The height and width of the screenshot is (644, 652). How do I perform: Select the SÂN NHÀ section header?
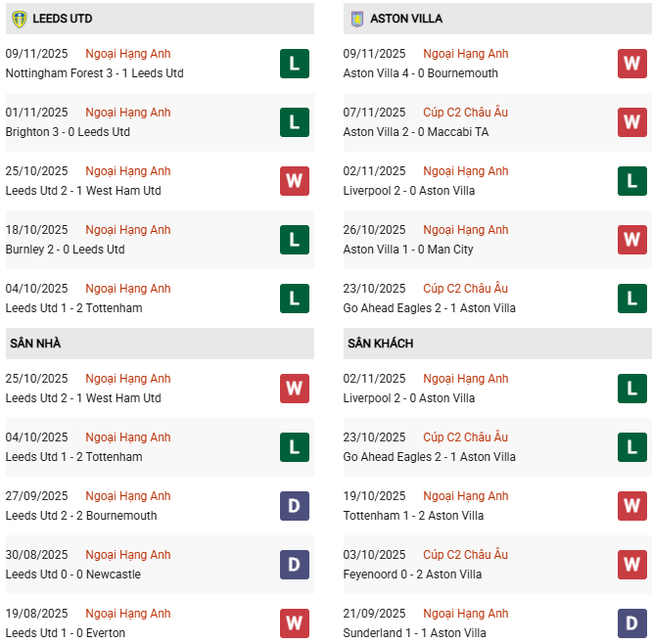(36, 344)
